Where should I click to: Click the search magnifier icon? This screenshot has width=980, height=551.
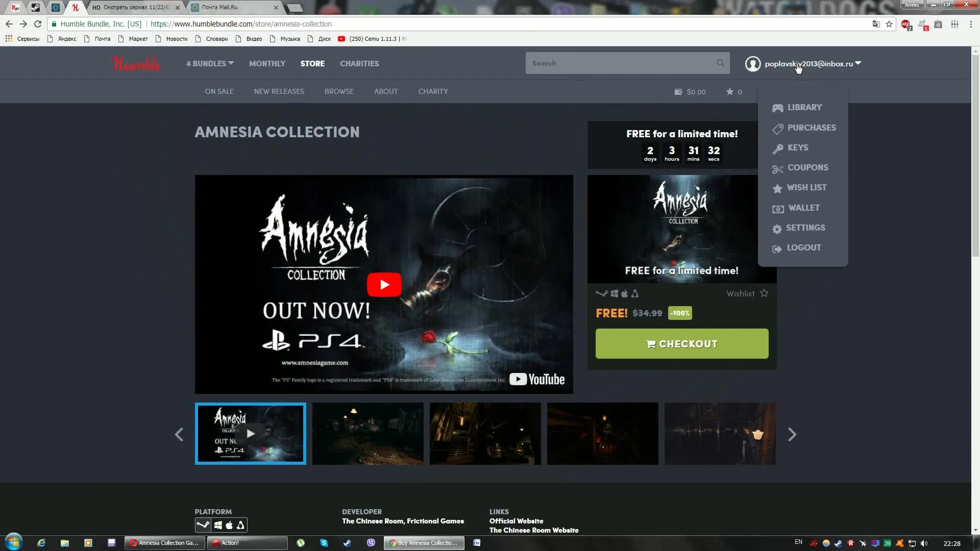pyautogui.click(x=720, y=63)
